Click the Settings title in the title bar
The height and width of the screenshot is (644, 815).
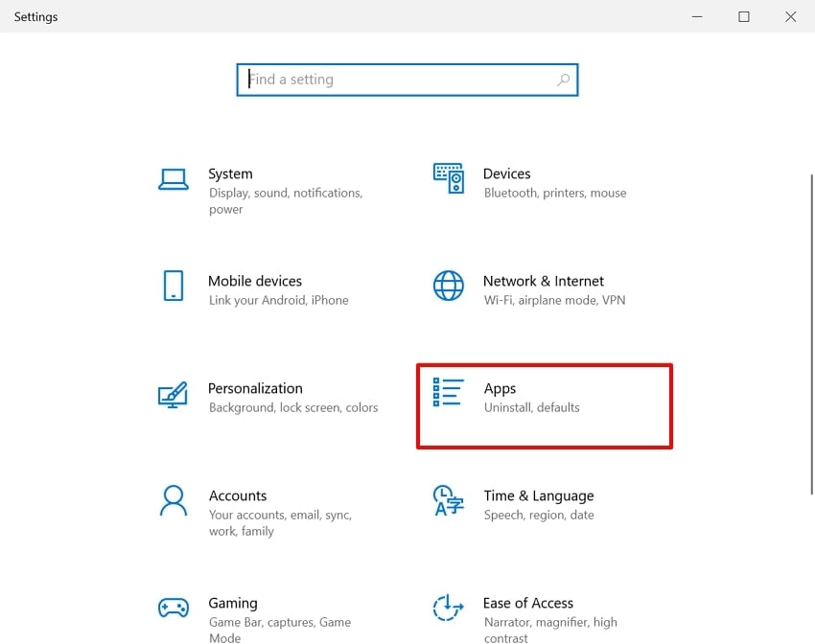tap(35, 16)
